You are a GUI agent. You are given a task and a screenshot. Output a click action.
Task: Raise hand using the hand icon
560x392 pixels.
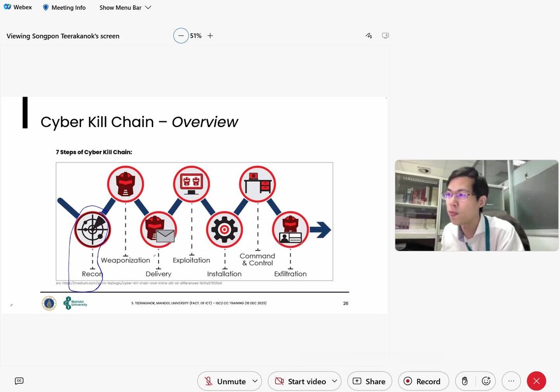click(x=465, y=381)
